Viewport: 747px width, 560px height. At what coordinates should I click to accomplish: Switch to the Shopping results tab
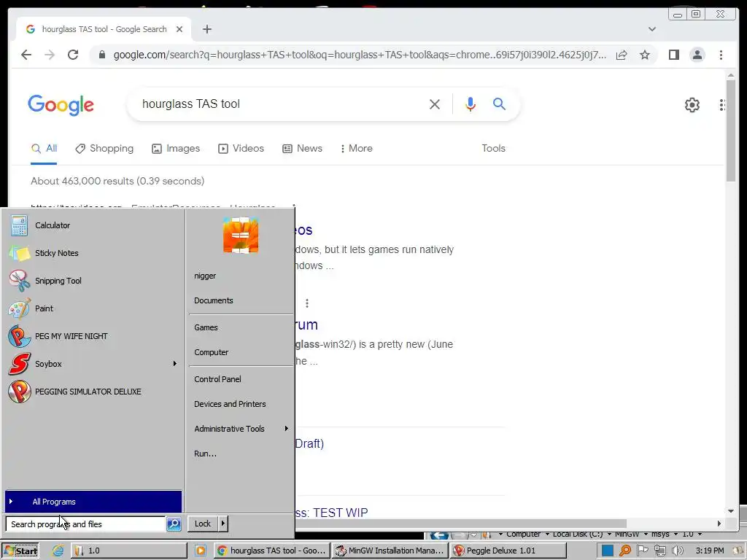click(104, 148)
